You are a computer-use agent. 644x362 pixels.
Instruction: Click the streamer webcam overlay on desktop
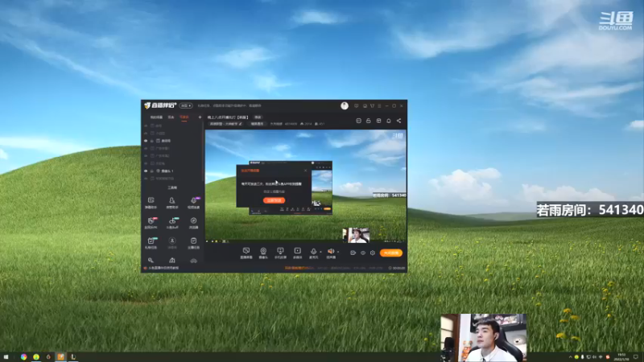(x=484, y=338)
